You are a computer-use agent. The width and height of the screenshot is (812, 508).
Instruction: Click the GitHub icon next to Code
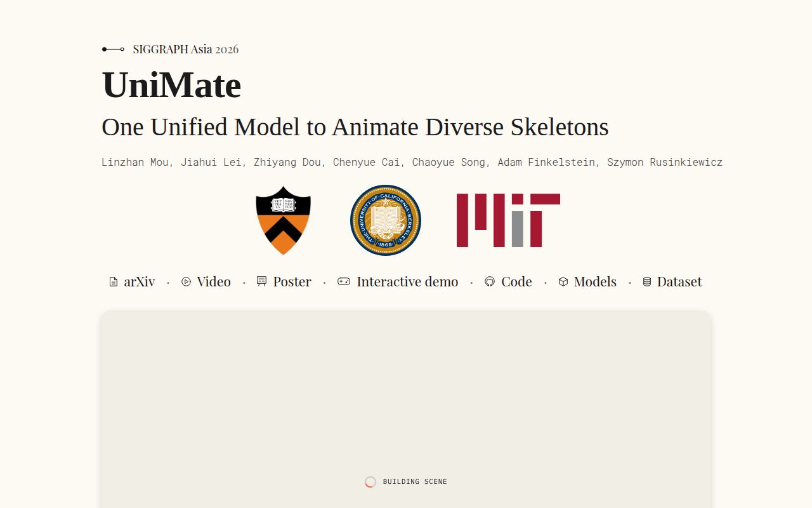coord(490,281)
